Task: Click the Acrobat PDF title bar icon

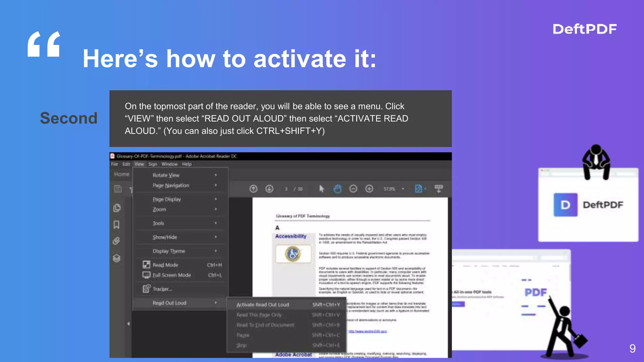Action: coord(112,156)
